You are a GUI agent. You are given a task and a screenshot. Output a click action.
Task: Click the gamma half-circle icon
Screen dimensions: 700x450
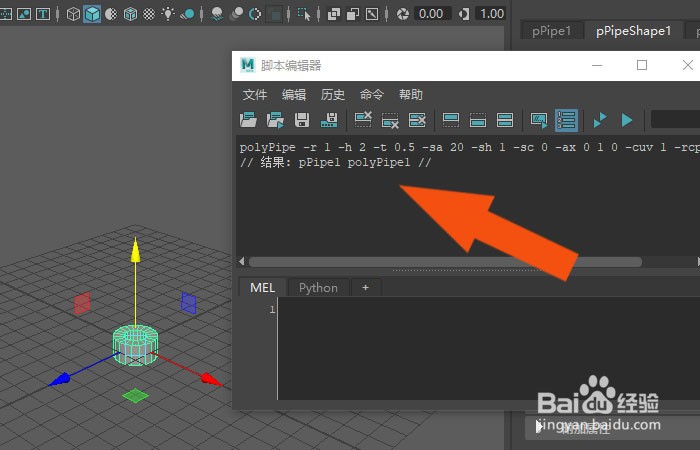[x=464, y=14]
